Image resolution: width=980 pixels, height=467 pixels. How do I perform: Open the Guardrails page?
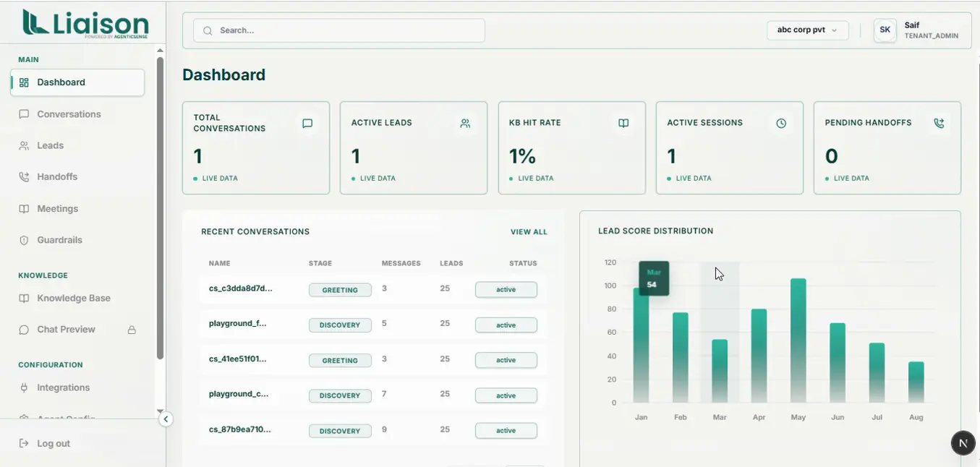(77, 240)
